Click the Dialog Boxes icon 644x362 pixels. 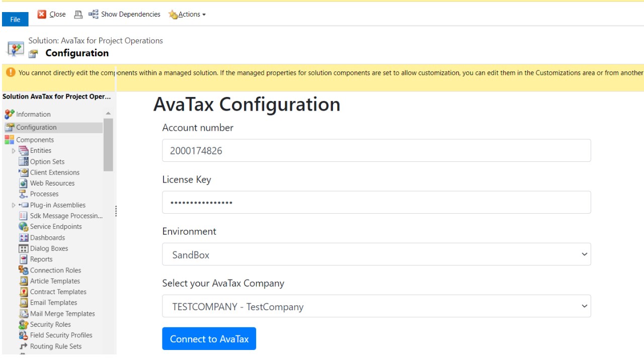[23, 248]
